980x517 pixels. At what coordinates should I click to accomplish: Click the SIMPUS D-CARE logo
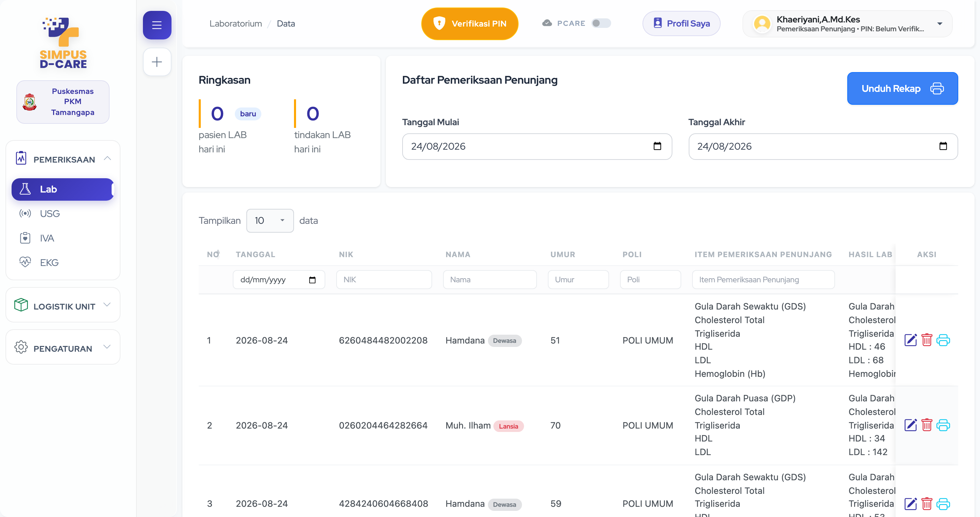[x=63, y=43]
